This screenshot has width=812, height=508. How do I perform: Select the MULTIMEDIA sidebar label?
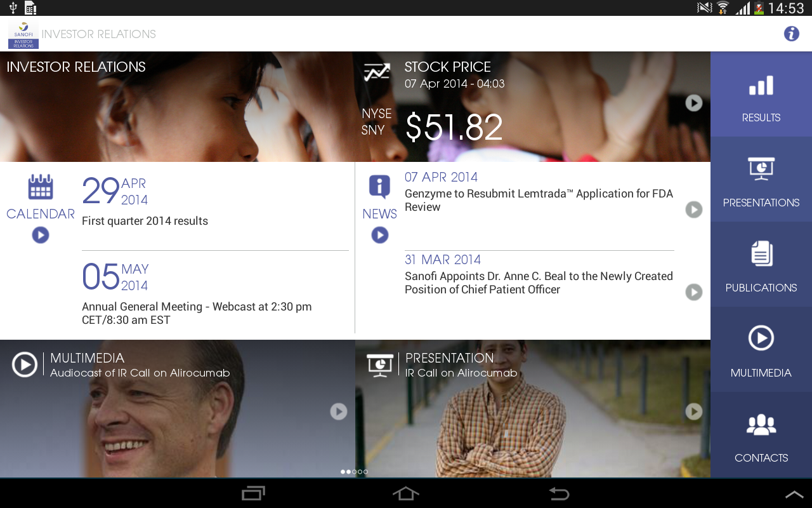point(761,373)
